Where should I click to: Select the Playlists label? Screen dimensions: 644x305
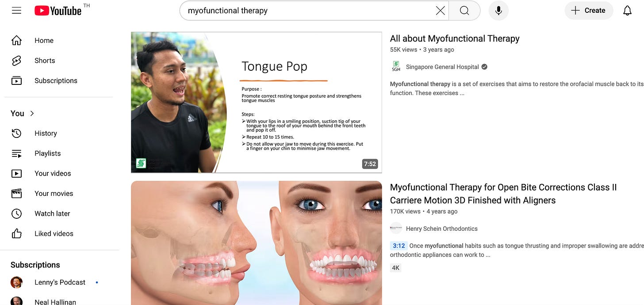pos(47,153)
